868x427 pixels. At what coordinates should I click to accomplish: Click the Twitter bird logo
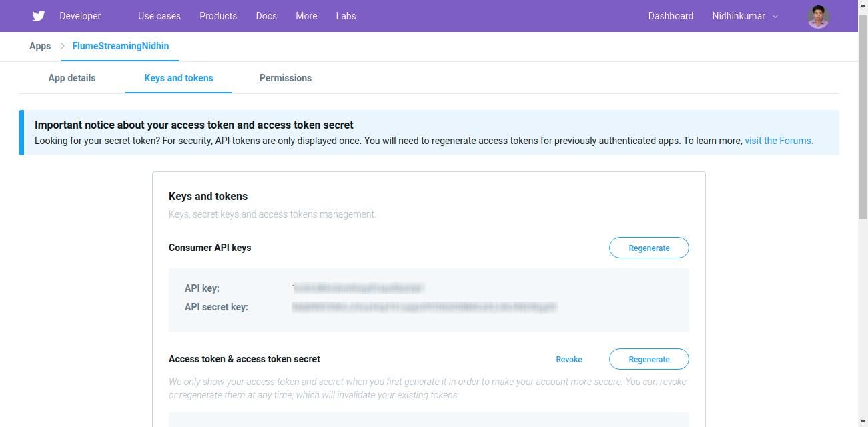pos(39,16)
